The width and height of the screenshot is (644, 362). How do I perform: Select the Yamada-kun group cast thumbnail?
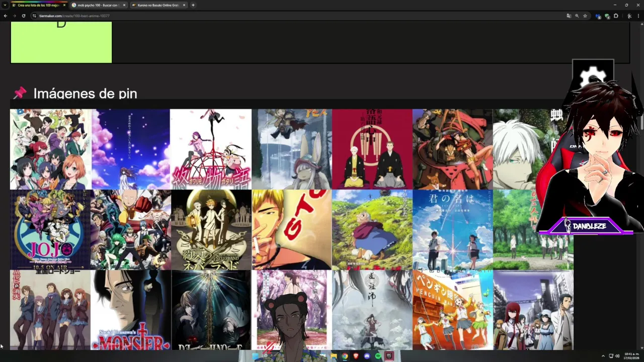pyautogui.click(x=50, y=149)
